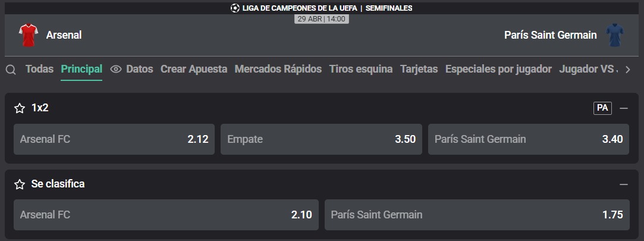
Task: Bet Arsenal FC to qualify at 2.10
Action: pyautogui.click(x=166, y=215)
